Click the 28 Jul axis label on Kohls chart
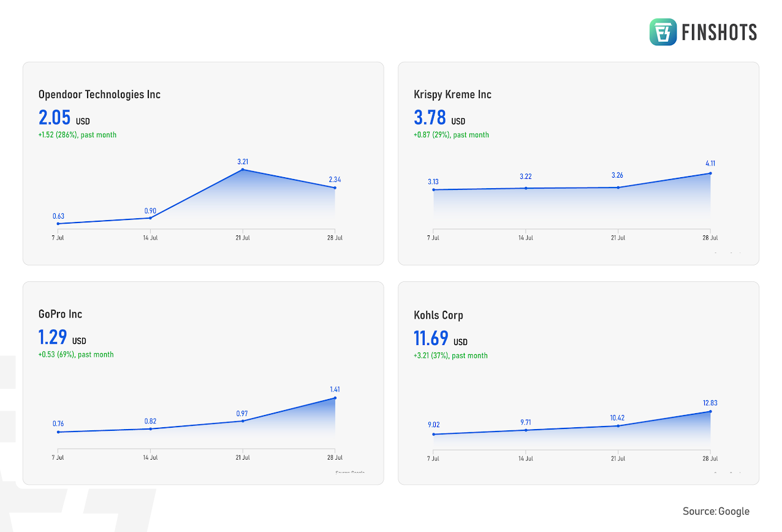 (710, 458)
